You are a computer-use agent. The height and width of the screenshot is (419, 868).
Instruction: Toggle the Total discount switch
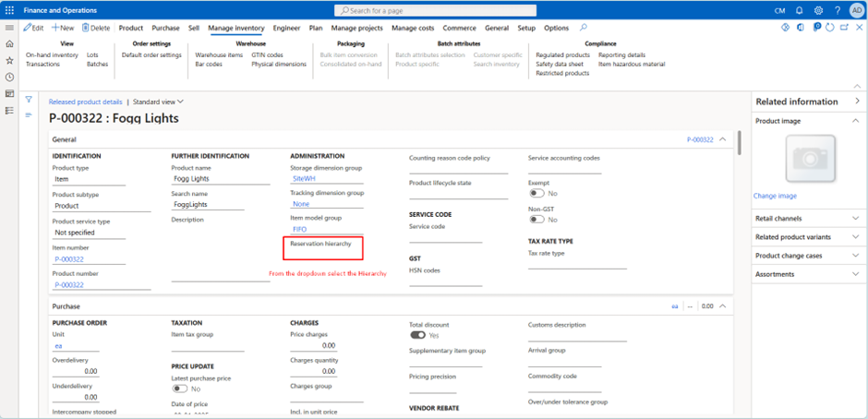418,335
